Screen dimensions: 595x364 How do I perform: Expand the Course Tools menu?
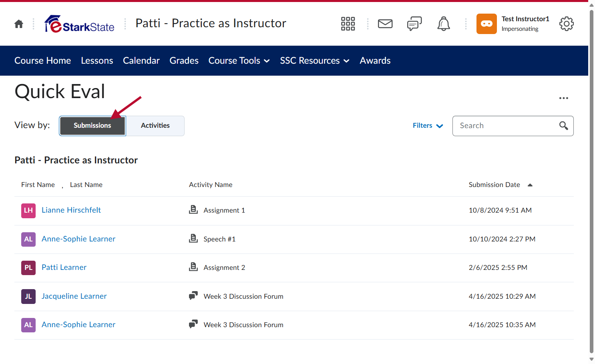tap(239, 60)
